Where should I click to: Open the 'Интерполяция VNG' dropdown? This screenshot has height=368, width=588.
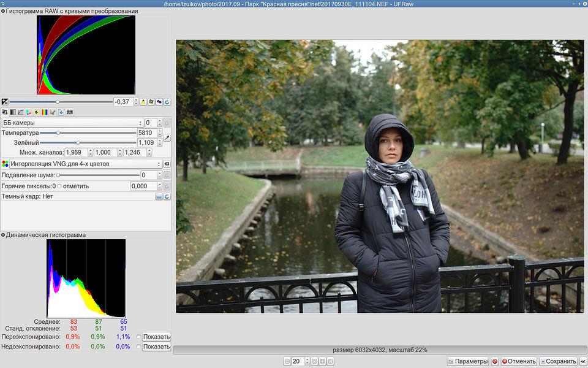(x=86, y=164)
